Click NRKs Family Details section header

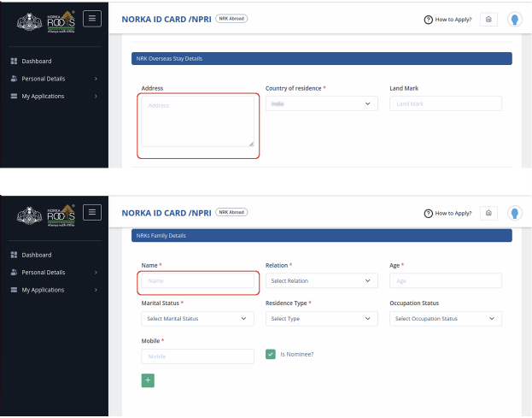[x=322, y=236]
